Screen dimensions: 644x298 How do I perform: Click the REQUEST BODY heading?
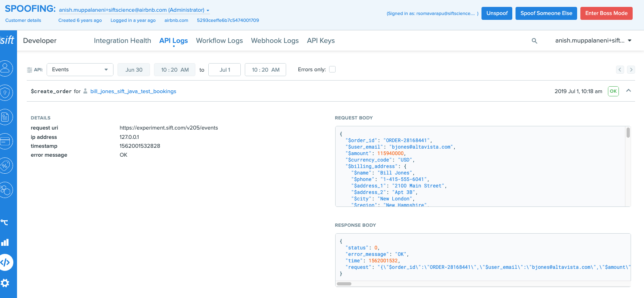coord(354,118)
